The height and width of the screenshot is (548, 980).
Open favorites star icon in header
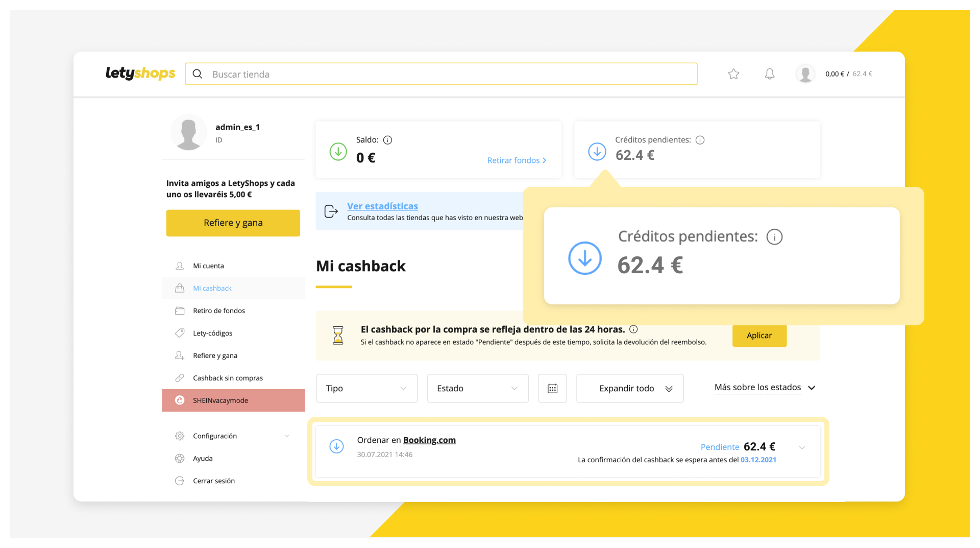click(733, 74)
